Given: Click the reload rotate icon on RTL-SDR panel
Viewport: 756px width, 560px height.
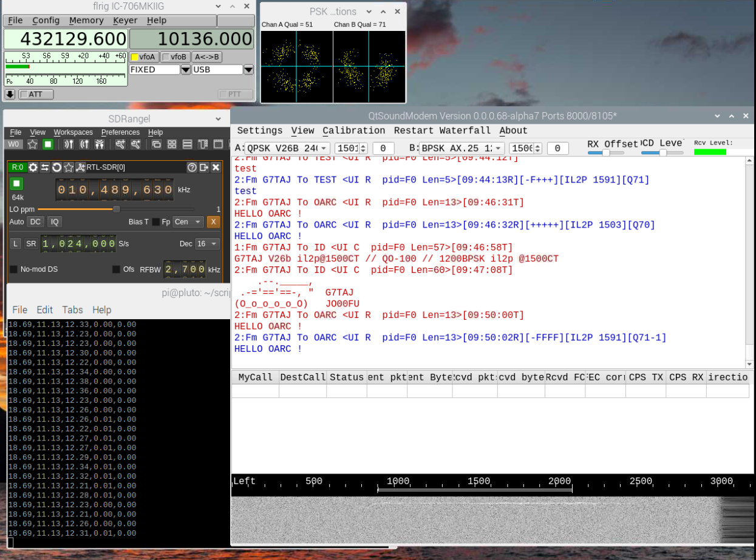Looking at the screenshot, I should coord(57,167).
